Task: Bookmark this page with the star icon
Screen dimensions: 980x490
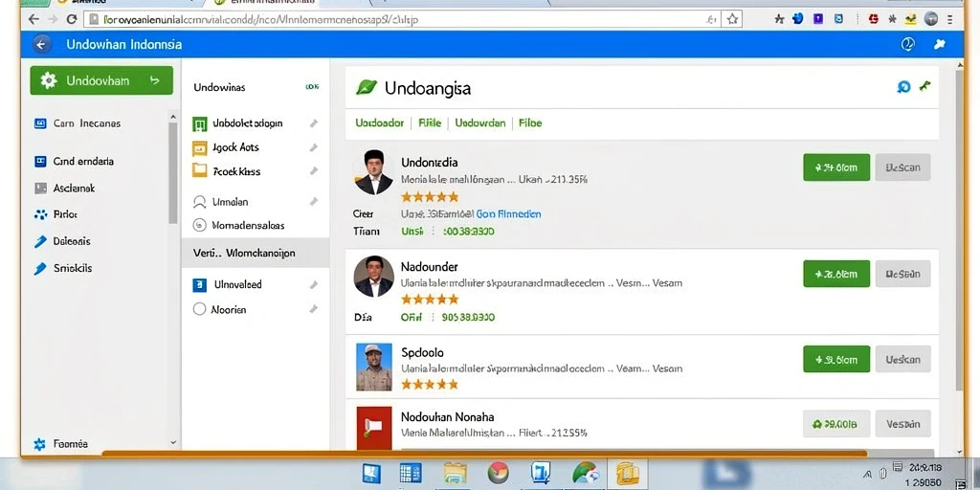Action: (732, 19)
